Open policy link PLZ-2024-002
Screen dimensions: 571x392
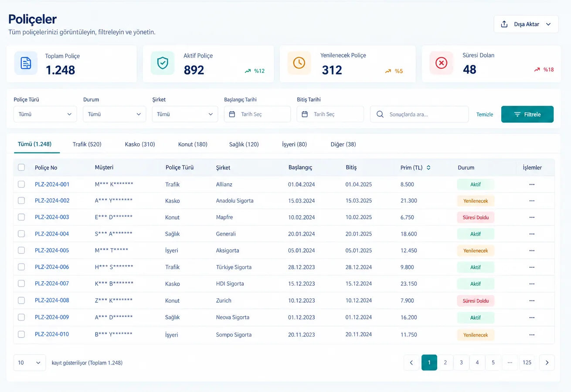pos(52,201)
